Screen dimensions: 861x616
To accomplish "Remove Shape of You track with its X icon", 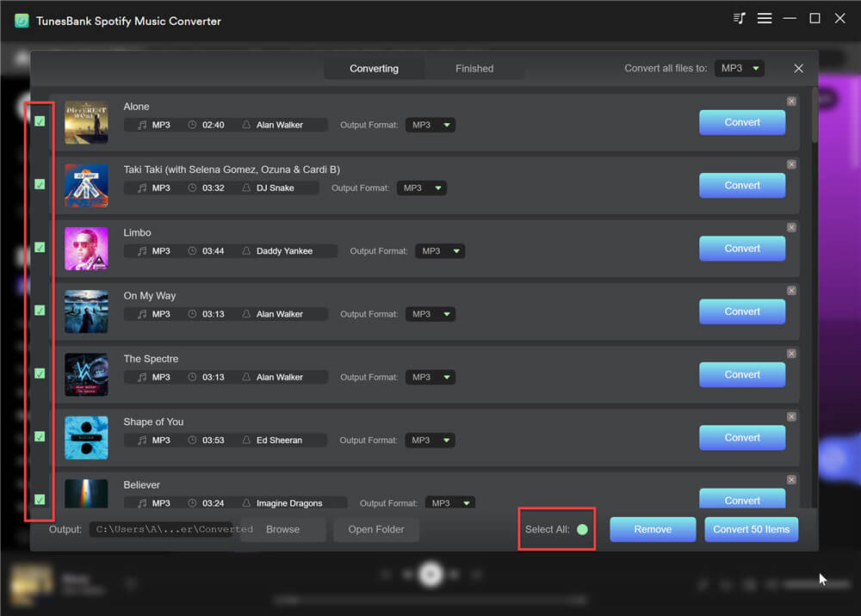I will [791, 417].
